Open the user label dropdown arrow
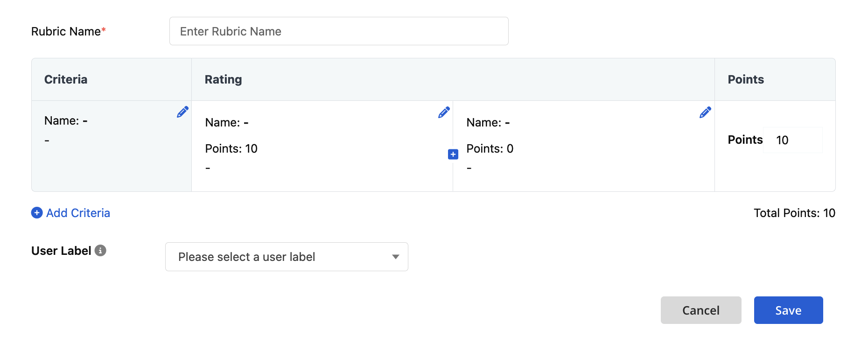 click(x=396, y=257)
